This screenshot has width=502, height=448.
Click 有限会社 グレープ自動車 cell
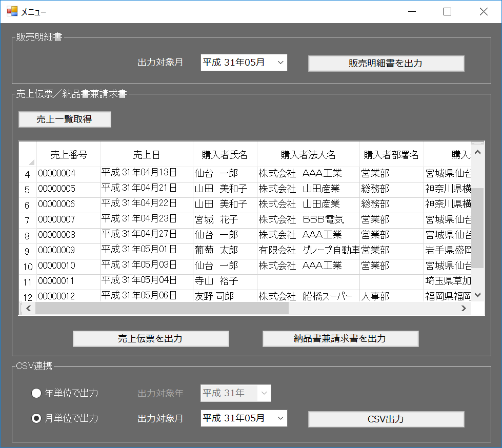tap(308, 251)
